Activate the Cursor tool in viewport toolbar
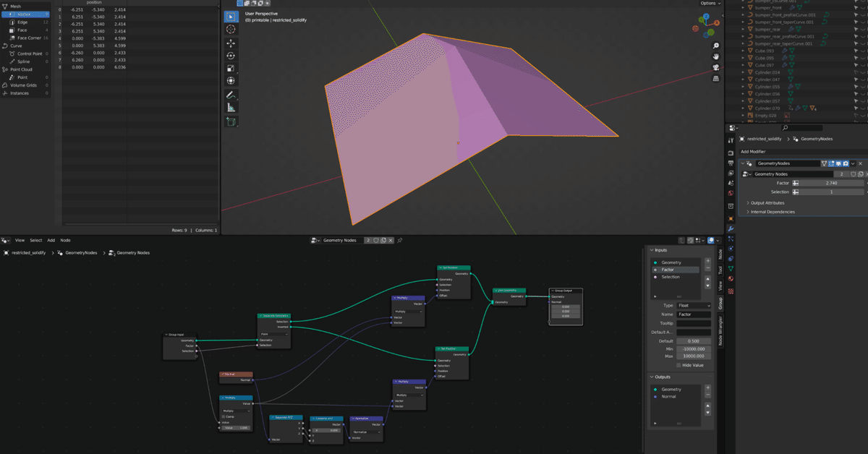Image resolution: width=868 pixels, height=454 pixels. 231,30
